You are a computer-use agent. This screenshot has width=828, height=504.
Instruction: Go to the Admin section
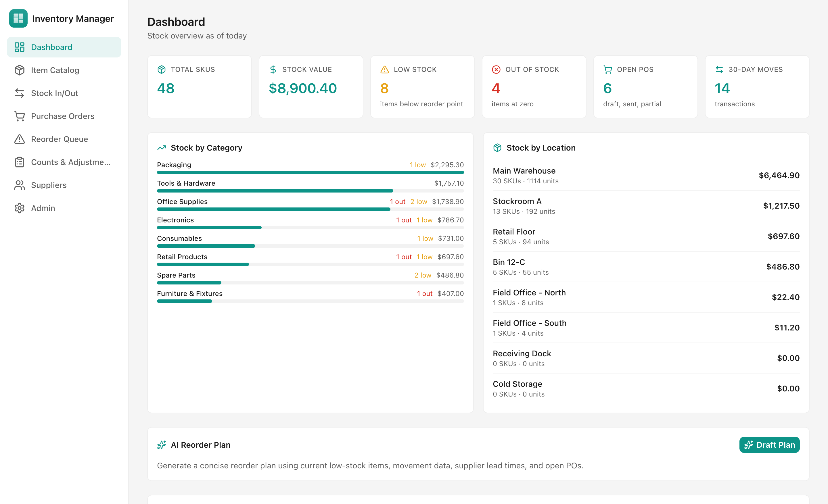click(x=64, y=208)
